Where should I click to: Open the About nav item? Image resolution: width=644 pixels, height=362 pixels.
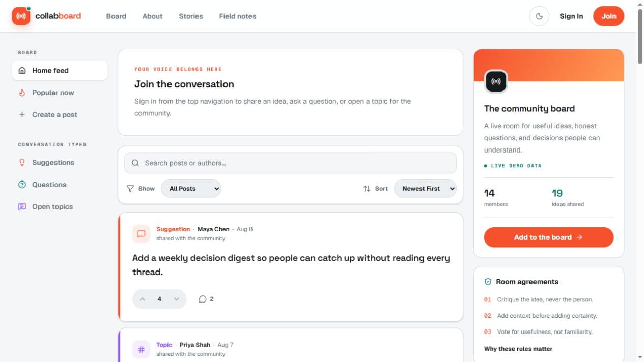coord(152,16)
